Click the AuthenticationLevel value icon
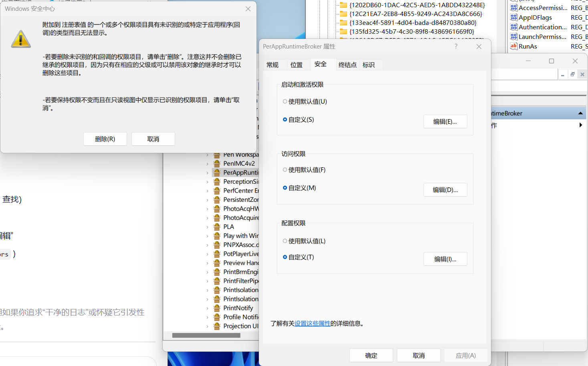 514,27
